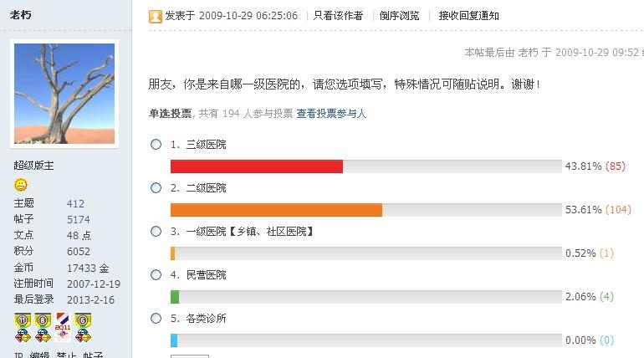This screenshot has height=358, width=644.
Task: Click the orange 二级医院 result bar
Action: tap(276, 210)
